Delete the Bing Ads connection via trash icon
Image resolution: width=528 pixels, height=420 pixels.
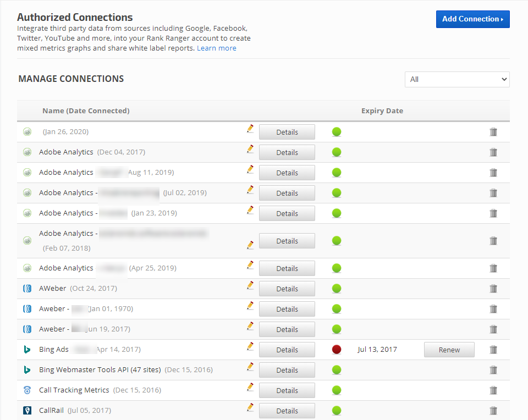point(493,350)
